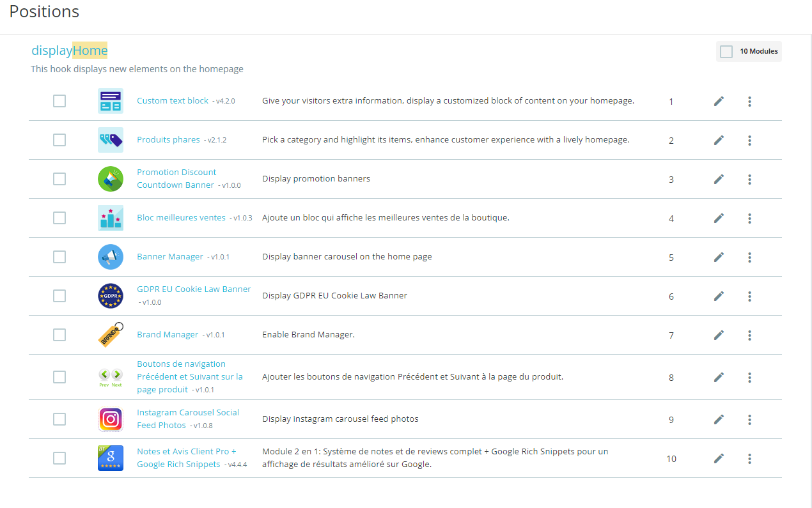Screen dimensions: 812x508
Task: Click the 'Display instagram carousel feed photos' text
Action: 340,419
